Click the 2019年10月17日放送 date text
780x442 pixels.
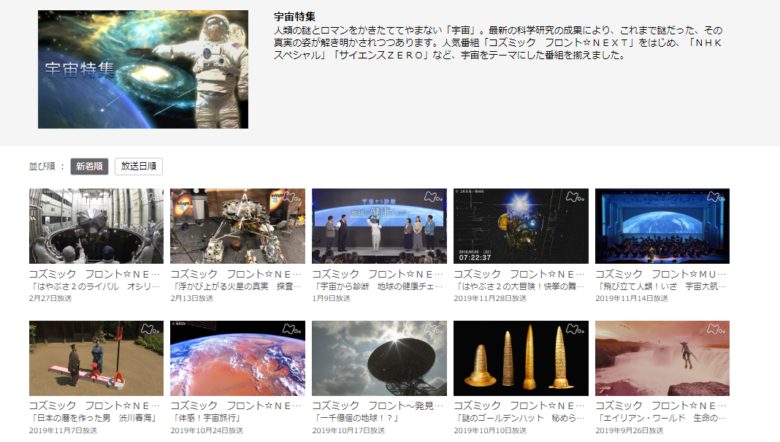coord(348,431)
